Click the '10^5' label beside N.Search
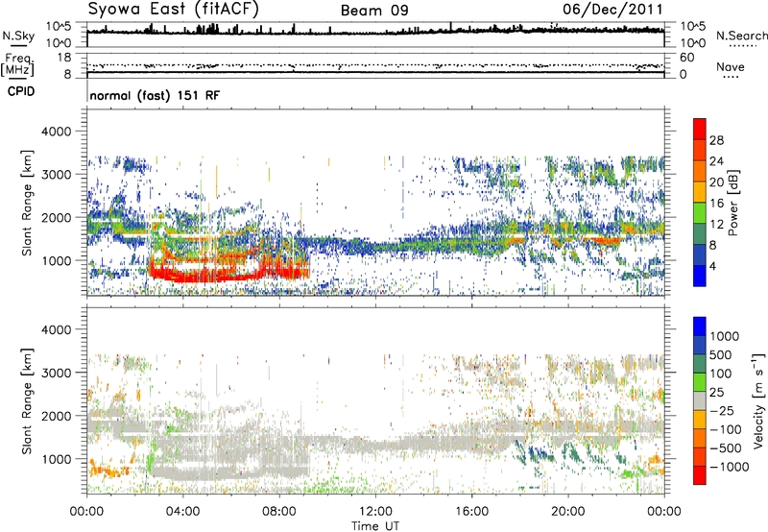 692,26
